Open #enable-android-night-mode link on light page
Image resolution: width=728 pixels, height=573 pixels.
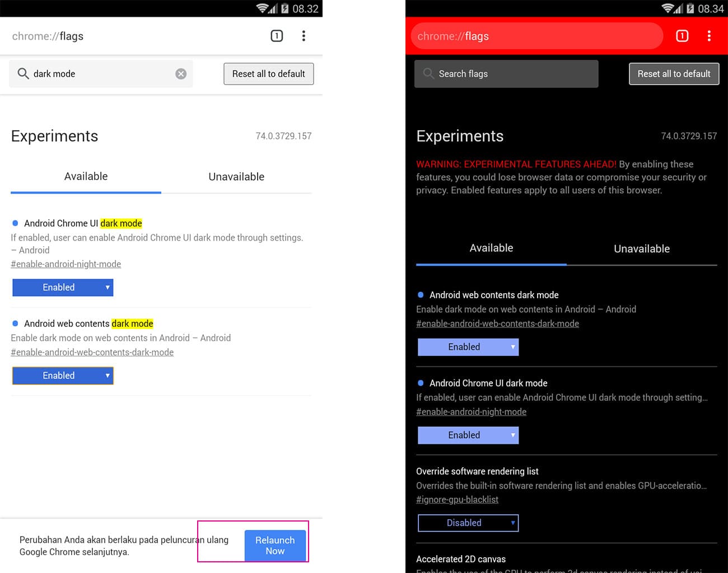click(66, 264)
